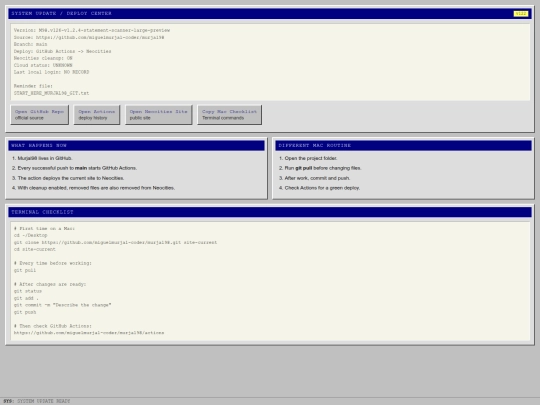Click the 'git add .' command line
This screenshot has height=405, width=540.
tap(26, 298)
